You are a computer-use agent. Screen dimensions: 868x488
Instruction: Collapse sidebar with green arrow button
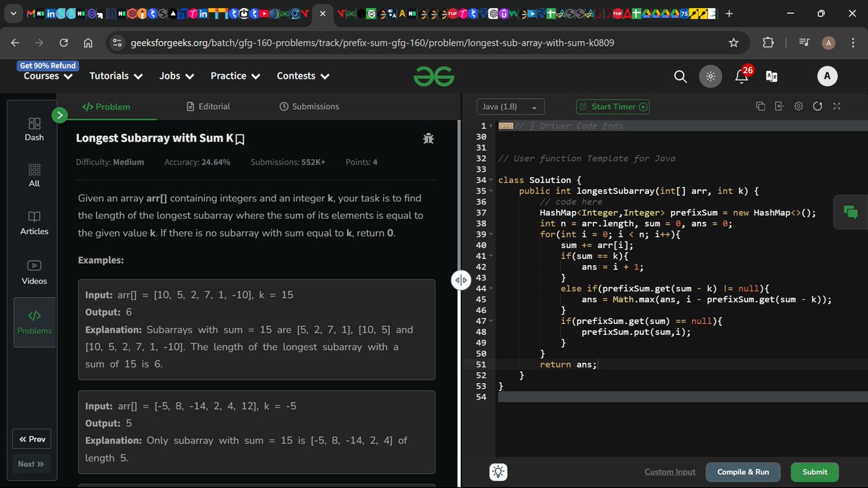tap(59, 114)
